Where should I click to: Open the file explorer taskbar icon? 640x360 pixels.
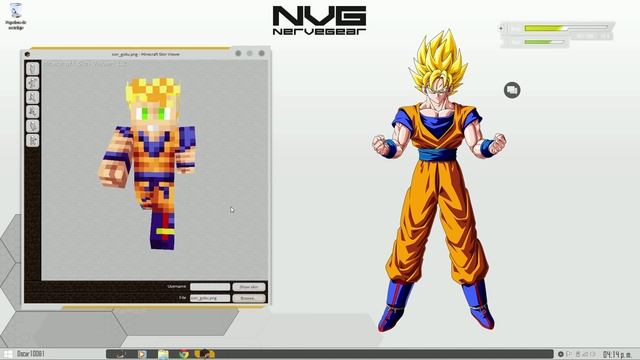click(x=163, y=354)
